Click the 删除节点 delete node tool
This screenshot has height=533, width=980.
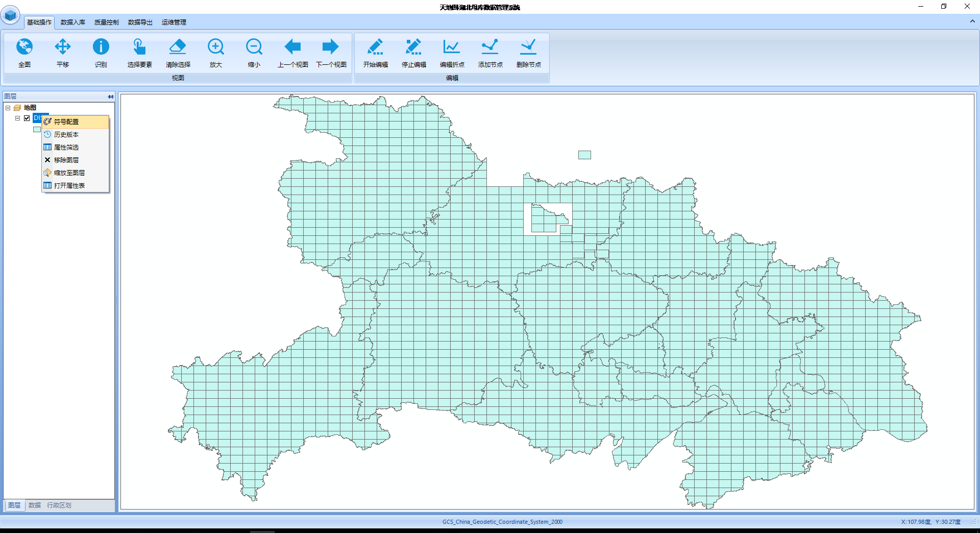[x=528, y=47]
